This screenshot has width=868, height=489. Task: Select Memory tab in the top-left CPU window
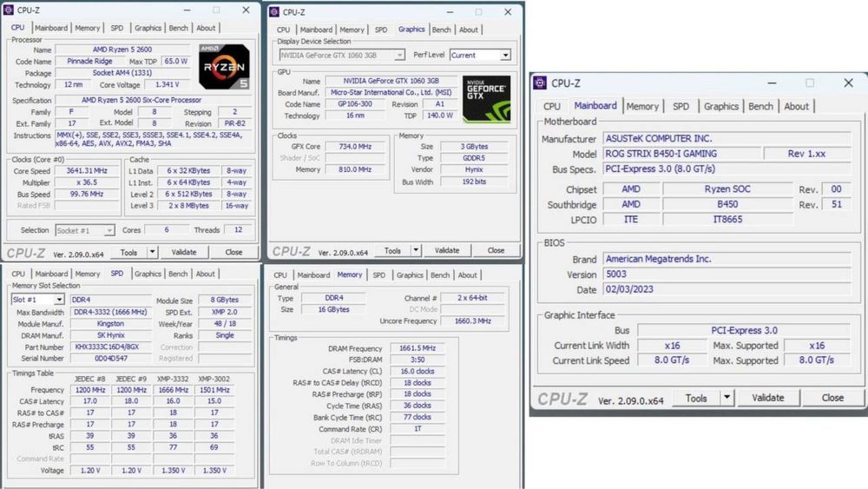[88, 28]
